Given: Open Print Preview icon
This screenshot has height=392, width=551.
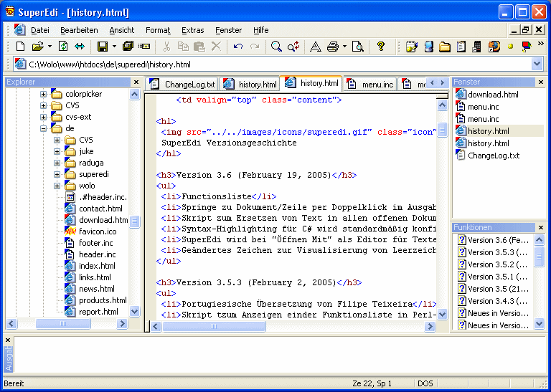Looking at the screenshot, I should click(358, 47).
